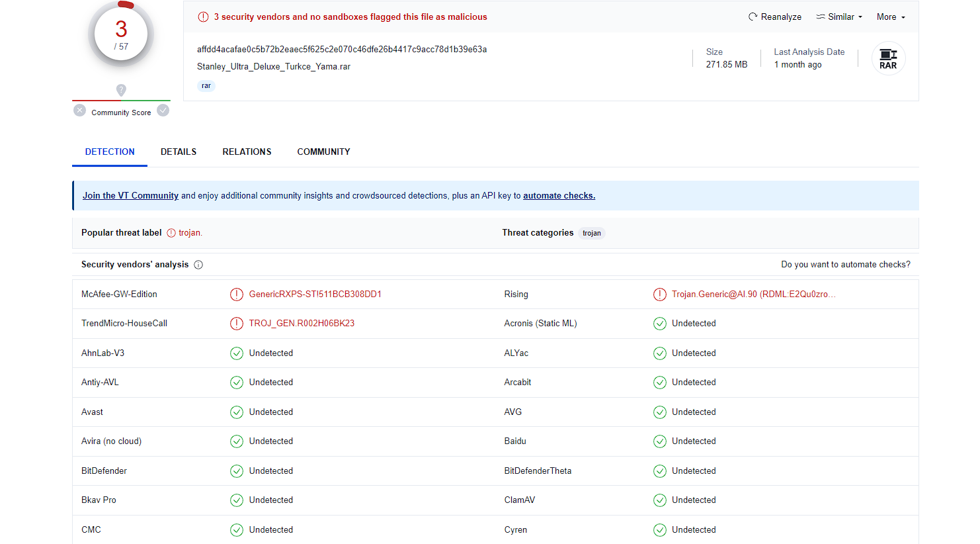Image resolution: width=980 pixels, height=544 pixels.
Task: Click the Rising detection warning icon
Action: pos(659,295)
